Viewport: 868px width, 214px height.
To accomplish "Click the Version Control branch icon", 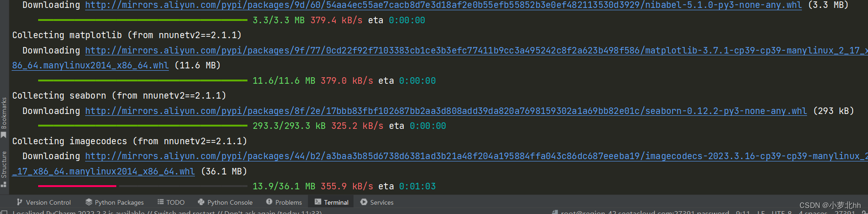I will (x=20, y=202).
